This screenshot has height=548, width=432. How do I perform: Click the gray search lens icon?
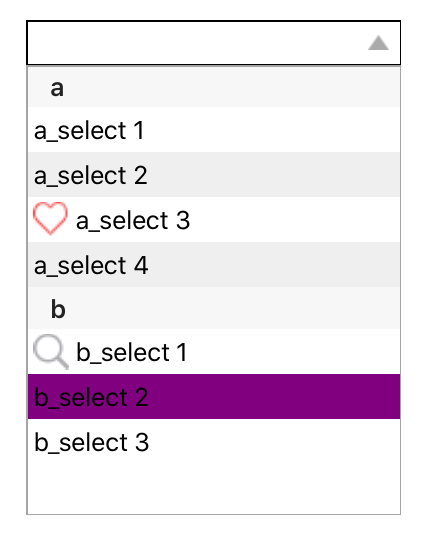[51, 352]
